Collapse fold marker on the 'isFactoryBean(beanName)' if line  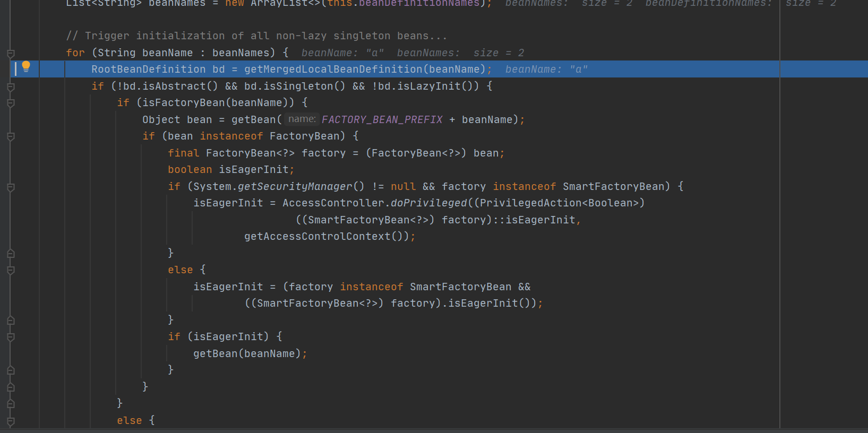pyautogui.click(x=11, y=103)
